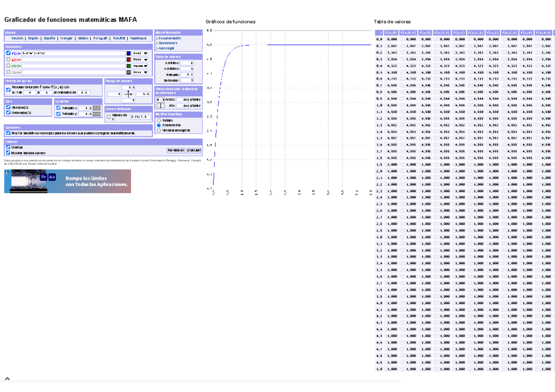Click the x mínimo input field
The width and height of the screenshot is (555, 392).
click(187, 63)
